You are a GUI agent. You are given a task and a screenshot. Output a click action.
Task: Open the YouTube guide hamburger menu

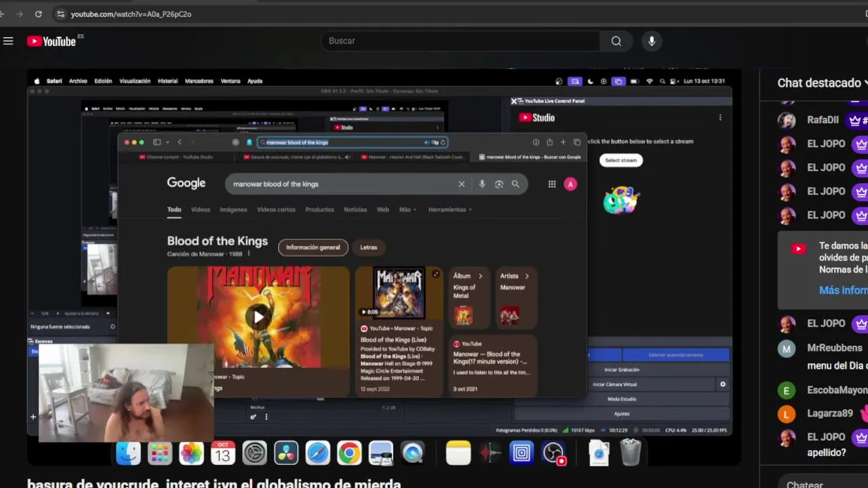8,41
